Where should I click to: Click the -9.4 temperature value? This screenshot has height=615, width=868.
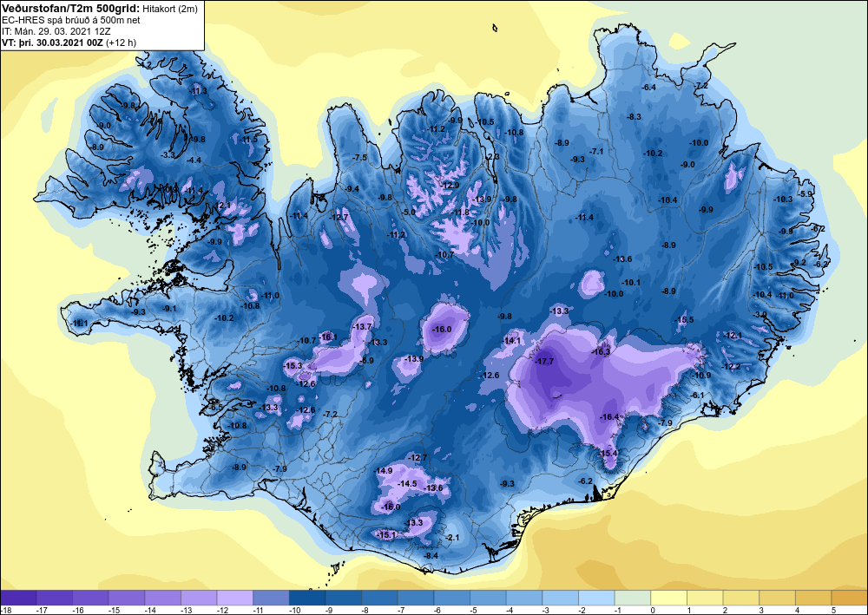point(352,188)
